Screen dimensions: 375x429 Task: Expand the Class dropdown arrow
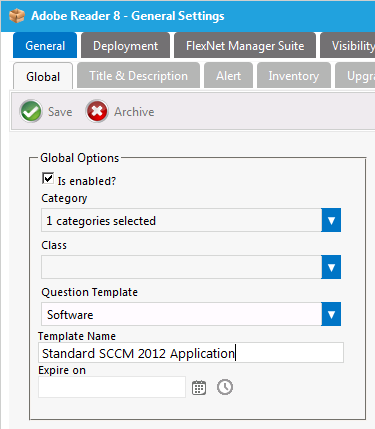pos(331,267)
